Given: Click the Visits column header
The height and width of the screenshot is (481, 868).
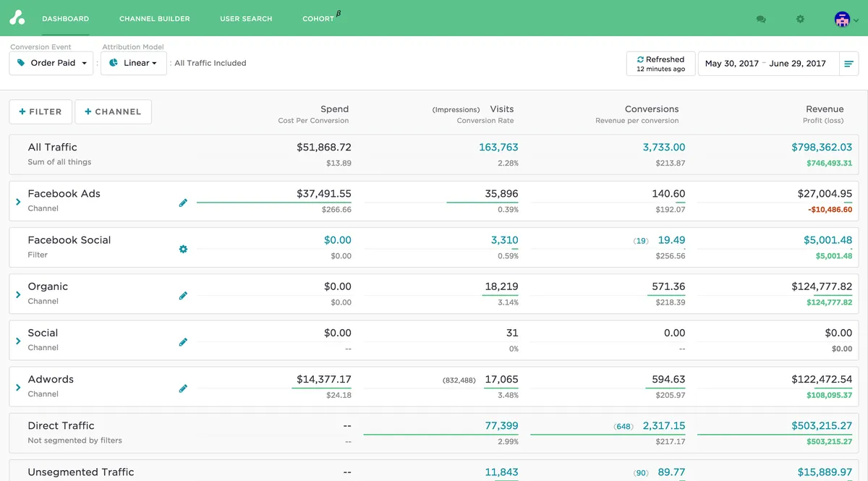Looking at the screenshot, I should pyautogui.click(x=502, y=109).
